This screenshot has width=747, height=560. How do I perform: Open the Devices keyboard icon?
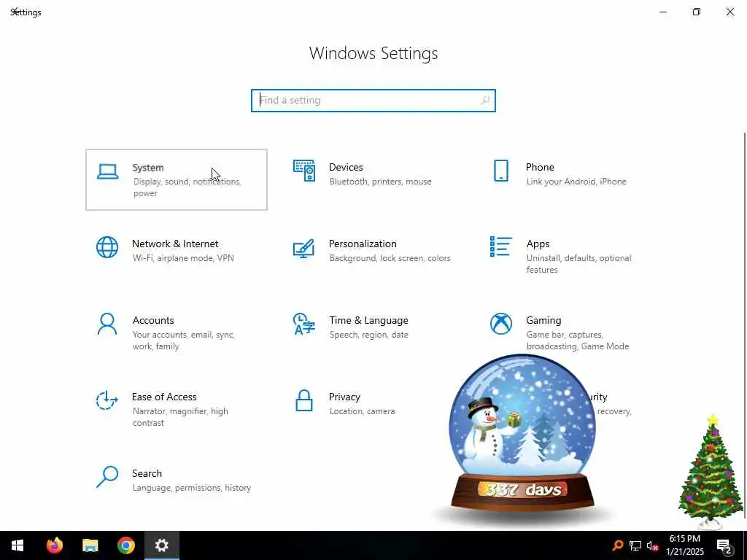pyautogui.click(x=304, y=171)
